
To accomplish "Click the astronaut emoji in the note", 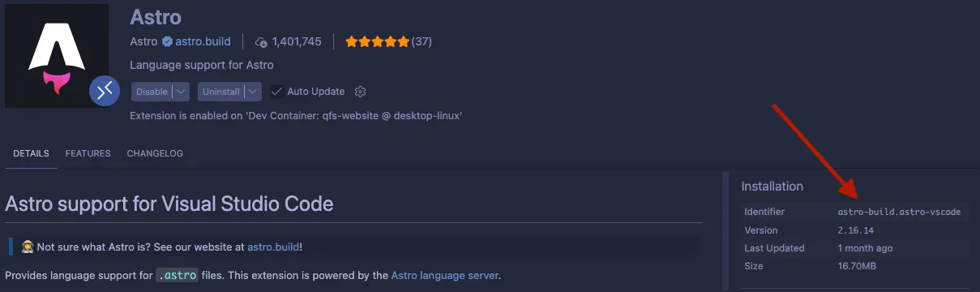I will pos(27,247).
